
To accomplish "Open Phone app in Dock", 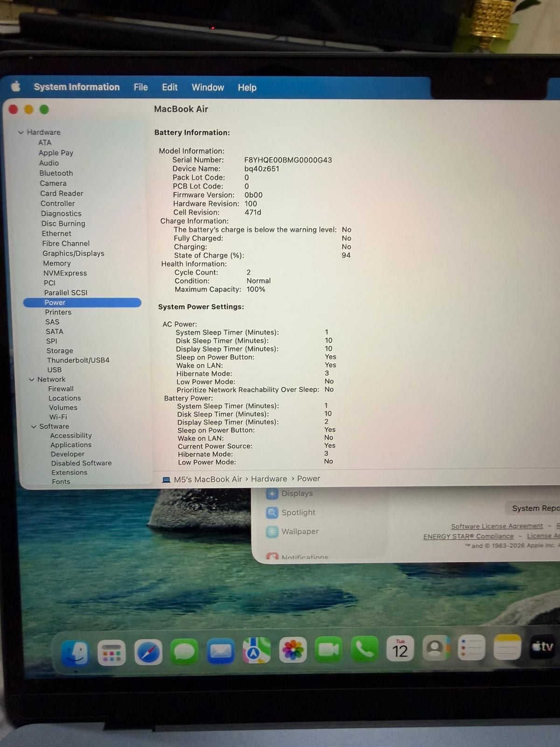I will (x=364, y=649).
